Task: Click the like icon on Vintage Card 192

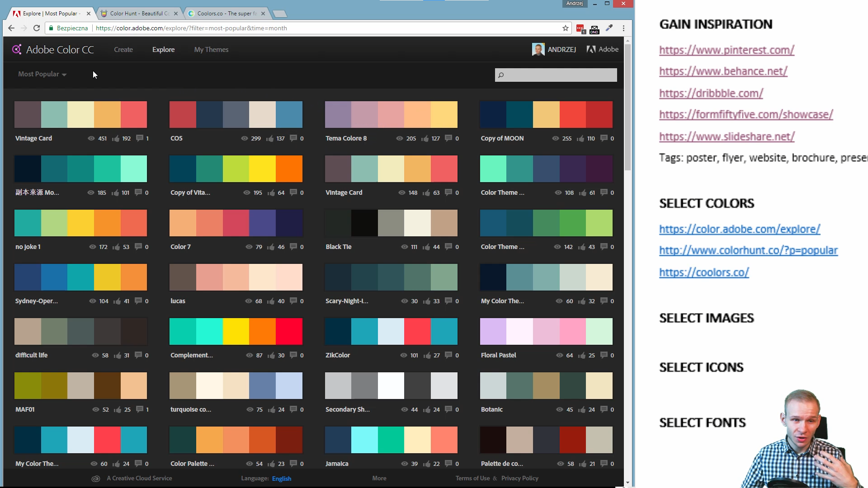Action: 116,138
